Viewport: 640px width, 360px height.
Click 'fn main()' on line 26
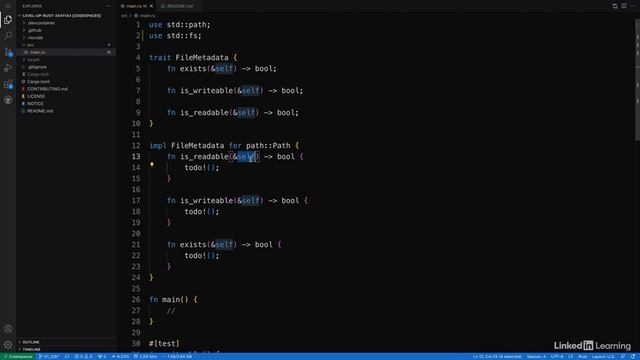coord(169,300)
